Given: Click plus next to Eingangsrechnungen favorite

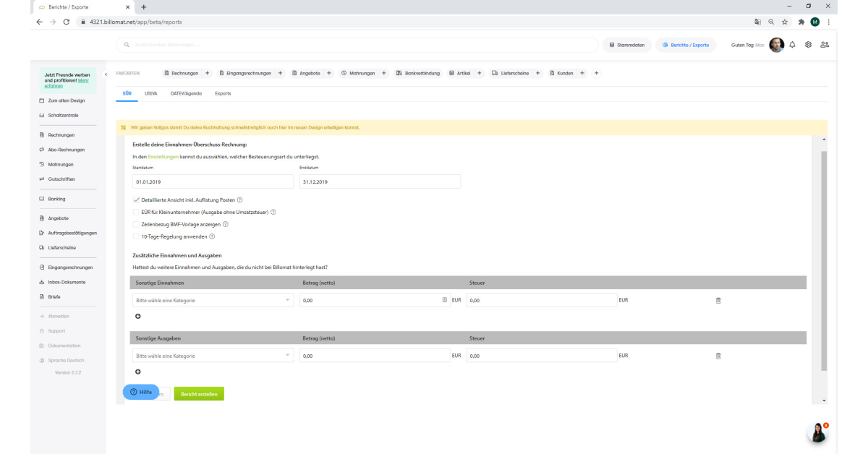Looking at the screenshot, I should tap(280, 73).
